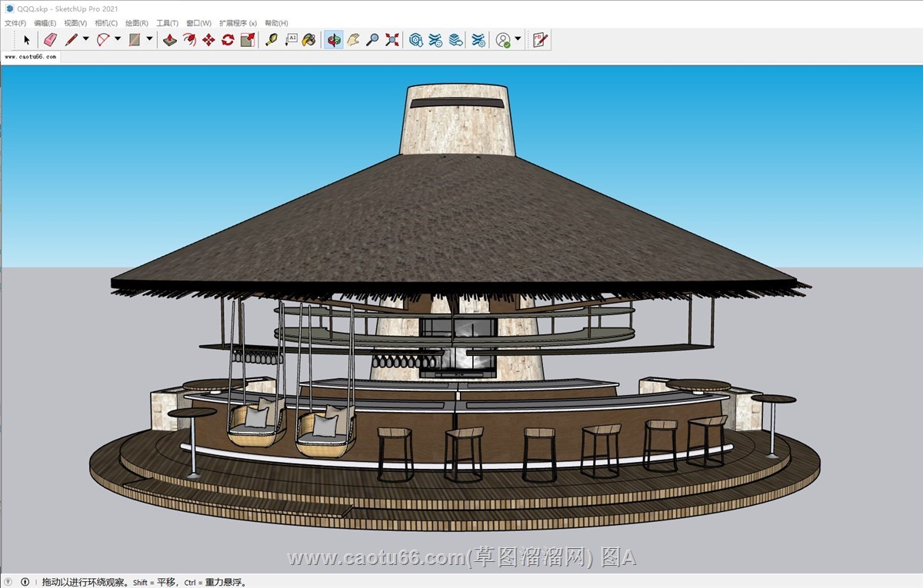Click the thatched roof of the model

(x=454, y=223)
